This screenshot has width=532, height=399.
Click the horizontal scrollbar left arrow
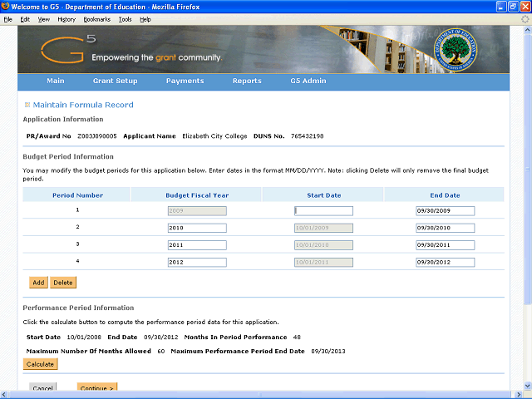pyautogui.click(x=4, y=395)
